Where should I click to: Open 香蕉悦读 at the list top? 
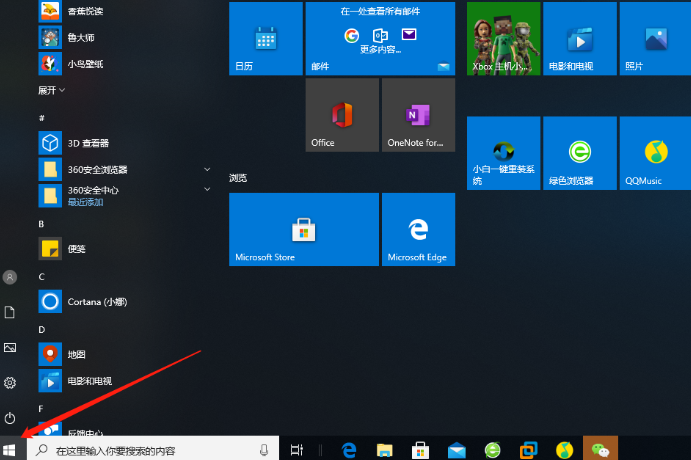[x=125, y=11]
